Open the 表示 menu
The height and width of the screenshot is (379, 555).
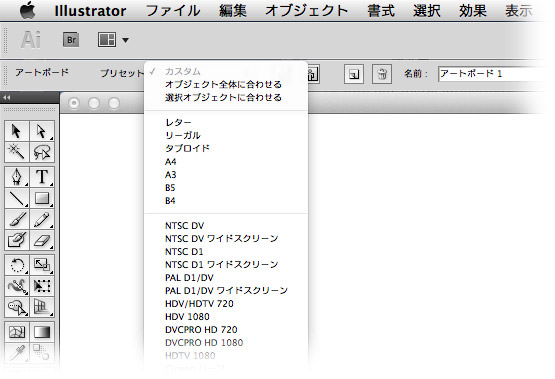point(519,11)
